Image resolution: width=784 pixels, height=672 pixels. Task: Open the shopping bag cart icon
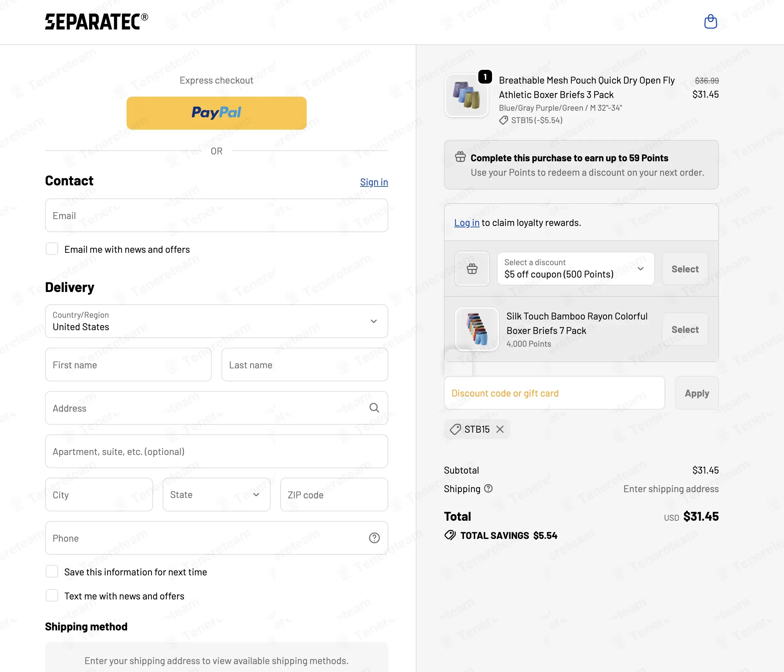click(711, 22)
